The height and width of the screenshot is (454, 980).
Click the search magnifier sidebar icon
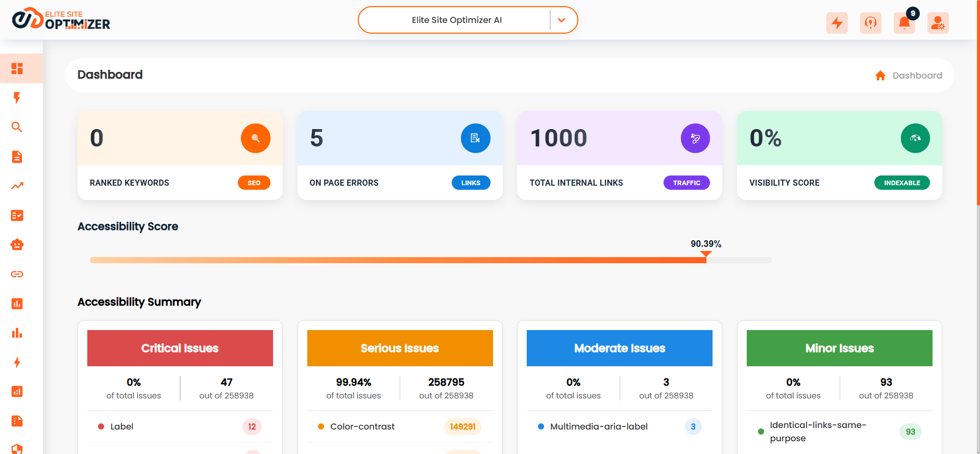17,127
